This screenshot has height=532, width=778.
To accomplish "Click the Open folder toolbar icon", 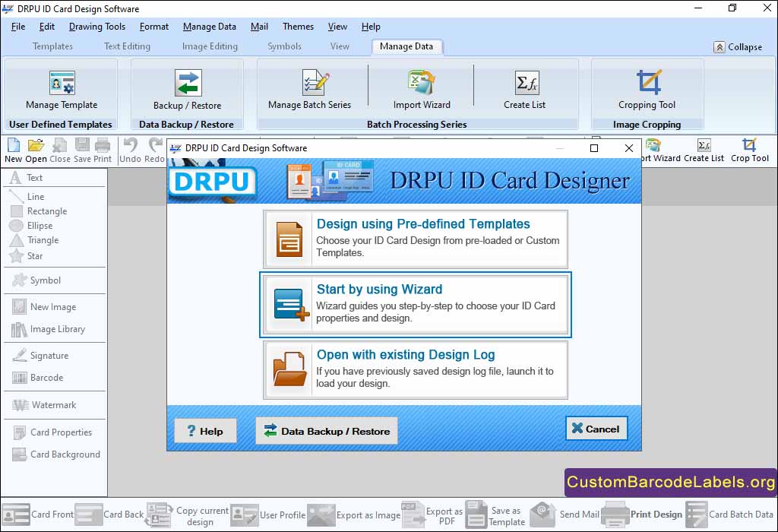I will tap(36, 151).
